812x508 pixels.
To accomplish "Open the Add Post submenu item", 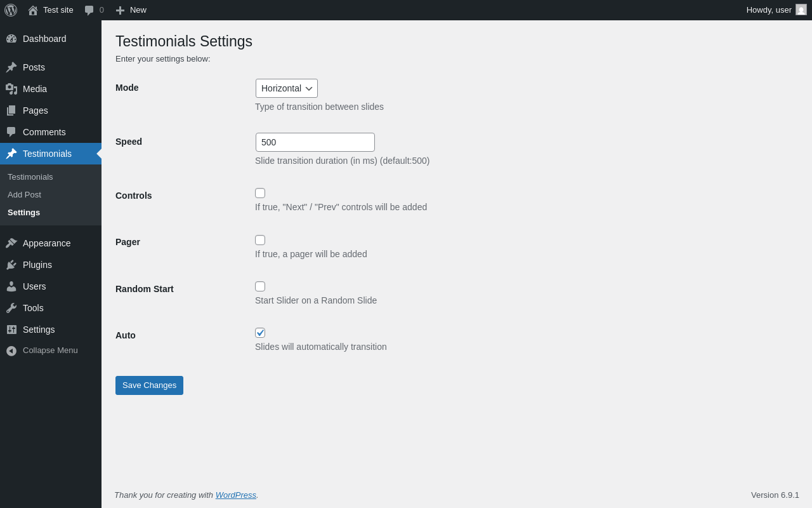I will click(24, 194).
